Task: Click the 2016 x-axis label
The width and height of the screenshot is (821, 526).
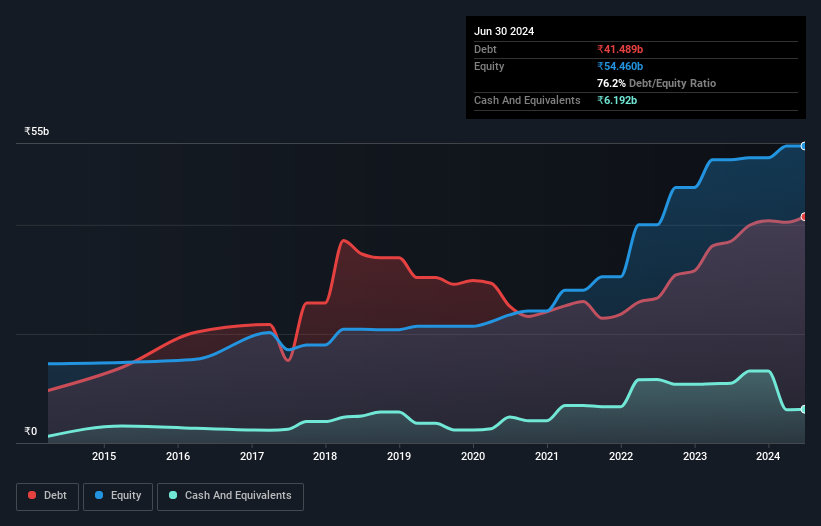Action: tap(178, 456)
